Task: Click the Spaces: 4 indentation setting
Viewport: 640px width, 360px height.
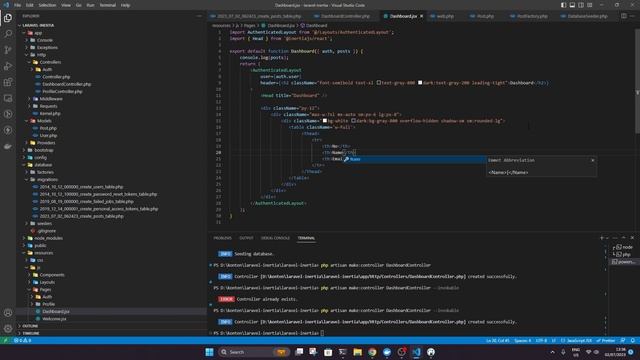Action: [522, 340]
